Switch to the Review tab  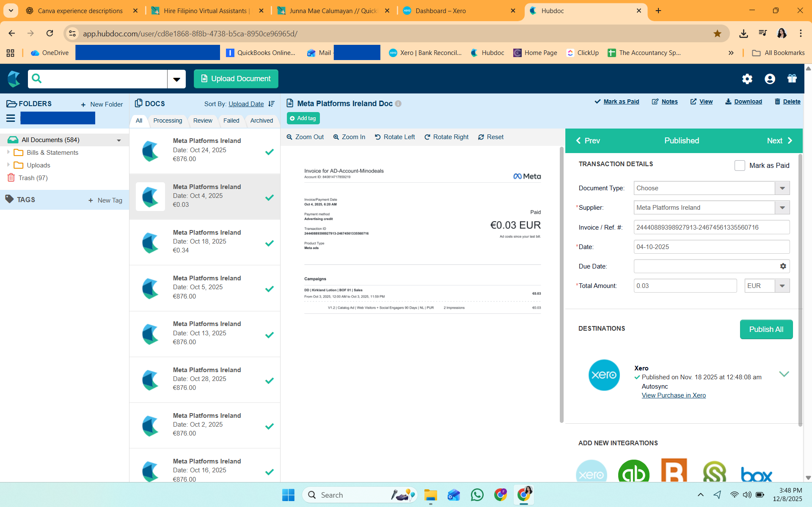coord(203,121)
